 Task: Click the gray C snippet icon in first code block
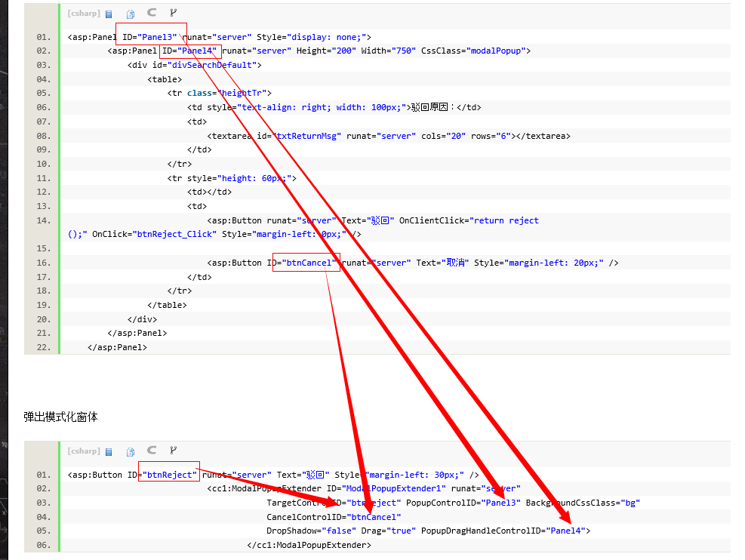click(x=152, y=12)
